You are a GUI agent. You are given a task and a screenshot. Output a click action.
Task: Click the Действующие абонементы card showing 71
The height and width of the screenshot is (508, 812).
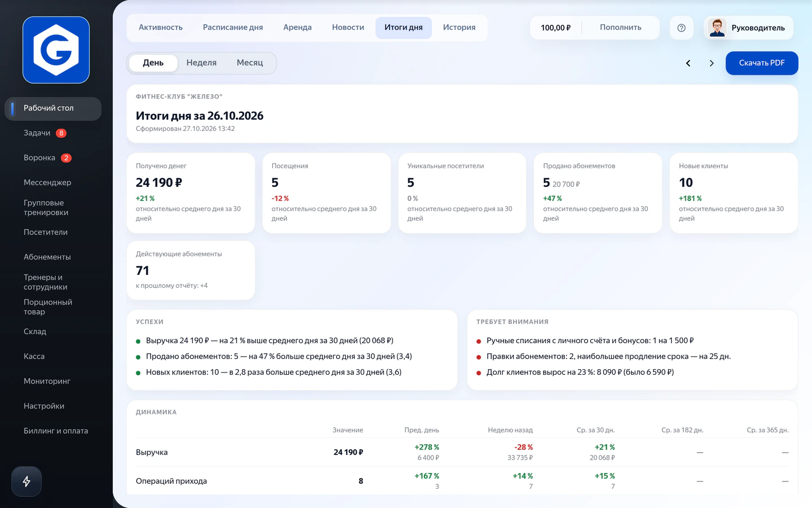(191, 270)
